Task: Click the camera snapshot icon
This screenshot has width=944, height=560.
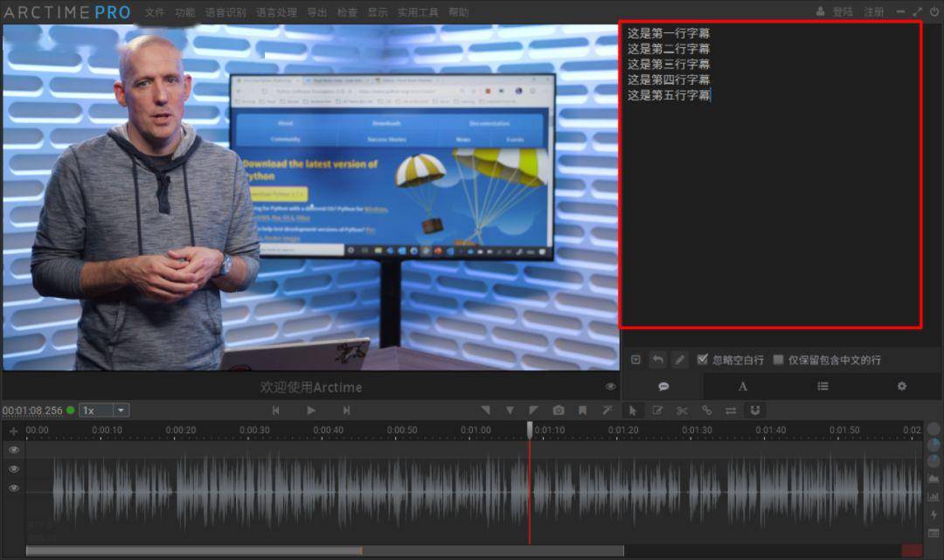Action: [559, 411]
